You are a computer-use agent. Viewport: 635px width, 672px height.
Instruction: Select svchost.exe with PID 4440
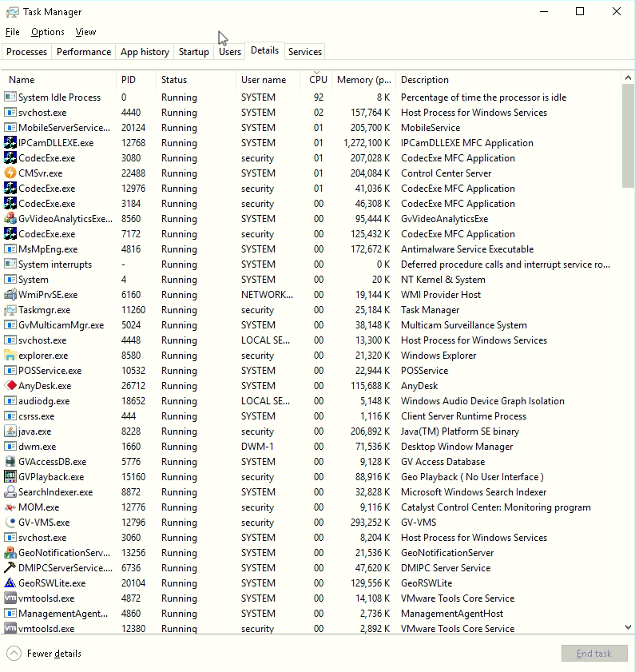pyautogui.click(x=312, y=113)
